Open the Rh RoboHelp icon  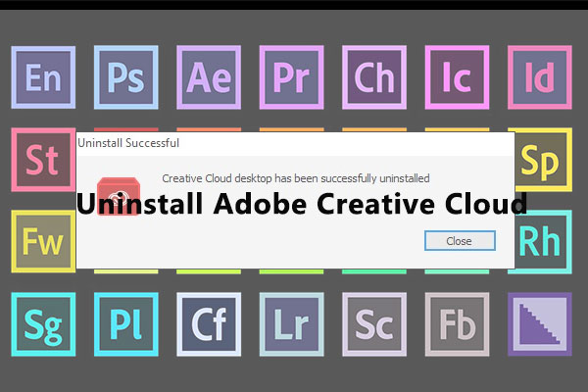pos(543,242)
